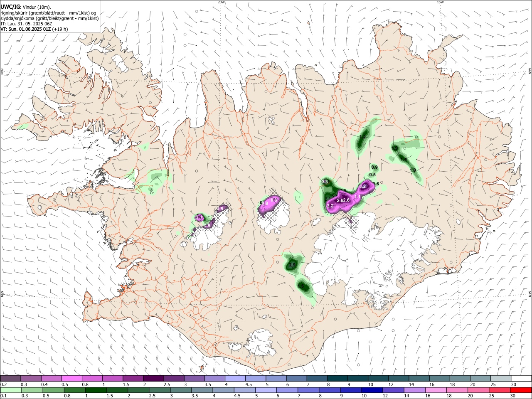Viewport: 532px width, 399px height.
Task: Click the 'IT: Lau. 31. 05. 2025 06Z' line
Action: 26,24
